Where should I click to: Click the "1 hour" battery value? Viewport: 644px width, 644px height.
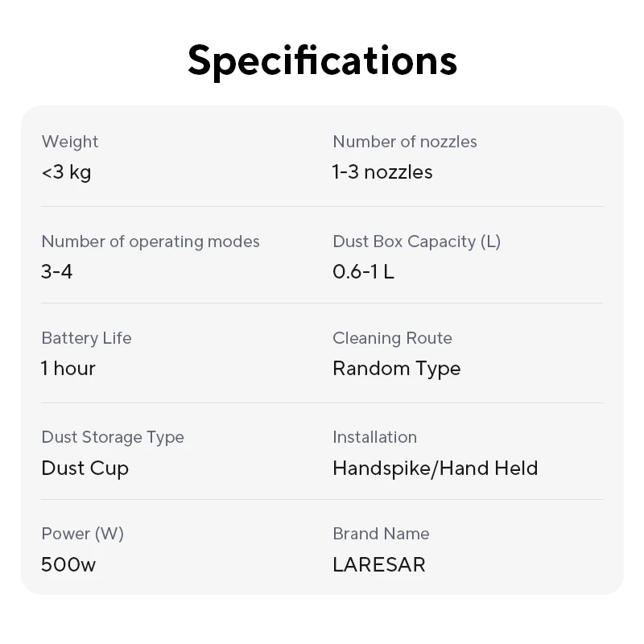click(68, 369)
